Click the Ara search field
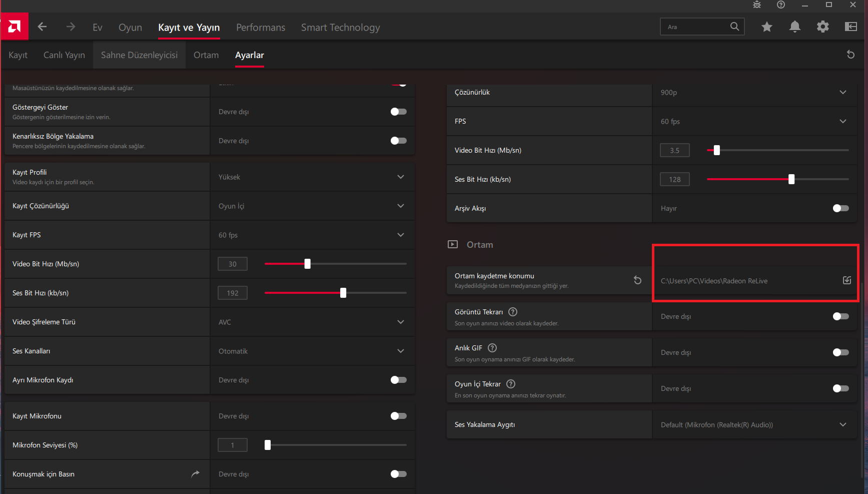 (695, 27)
